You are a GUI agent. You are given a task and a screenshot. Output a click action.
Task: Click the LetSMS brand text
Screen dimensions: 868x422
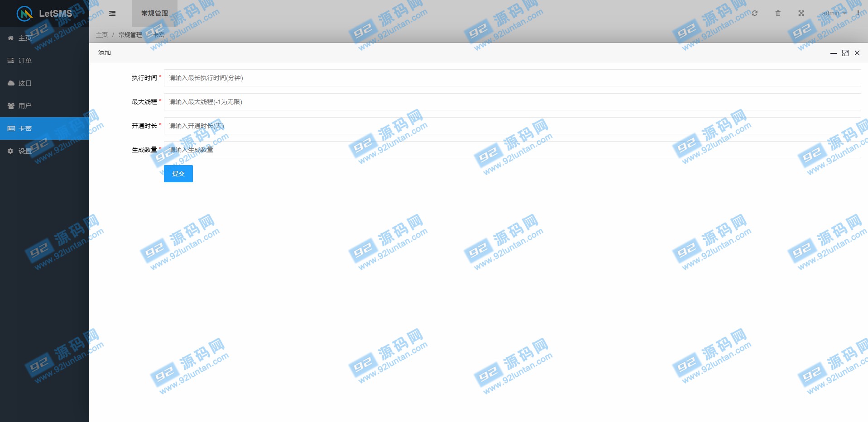55,14
